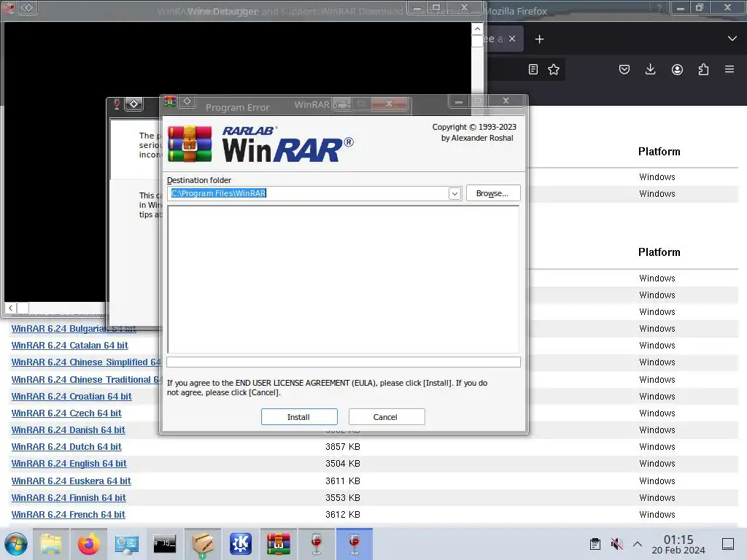Viewport: 747px width, 560px height.
Task: Open Firefox extensions puzzle icon
Action: 703,69
